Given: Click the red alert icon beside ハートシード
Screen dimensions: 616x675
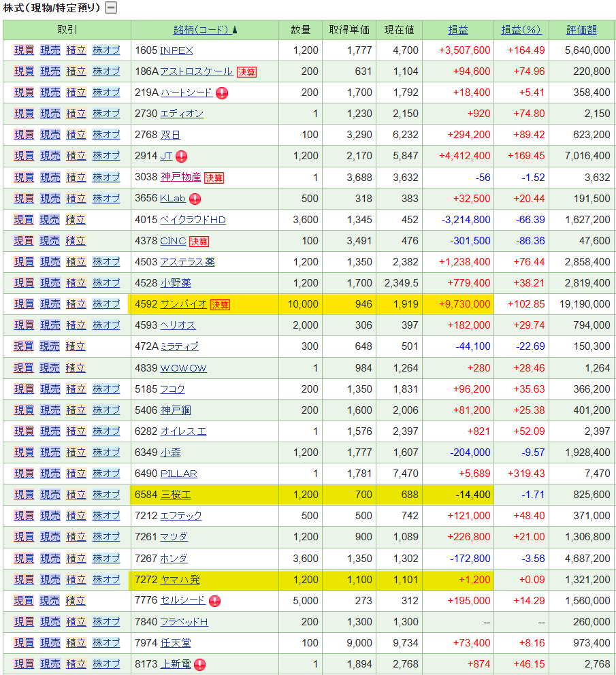Looking at the screenshot, I should 222,93.
